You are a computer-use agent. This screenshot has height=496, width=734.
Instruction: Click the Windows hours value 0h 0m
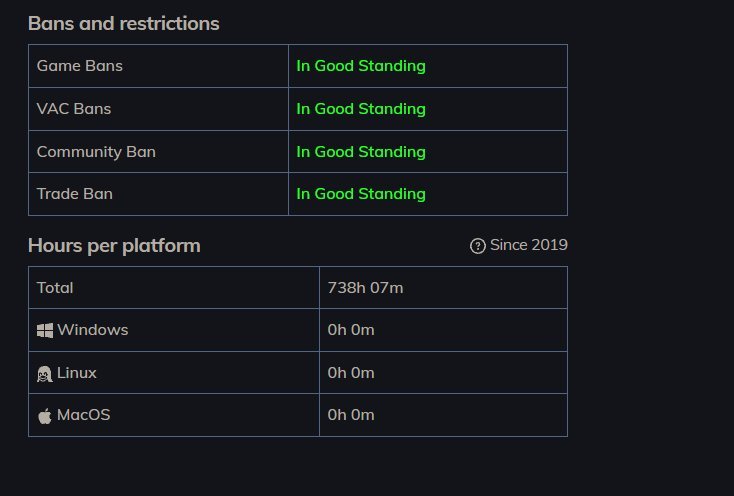click(x=351, y=330)
